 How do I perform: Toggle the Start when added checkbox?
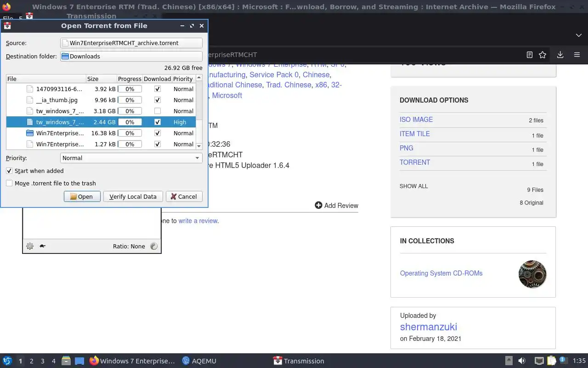(x=9, y=171)
